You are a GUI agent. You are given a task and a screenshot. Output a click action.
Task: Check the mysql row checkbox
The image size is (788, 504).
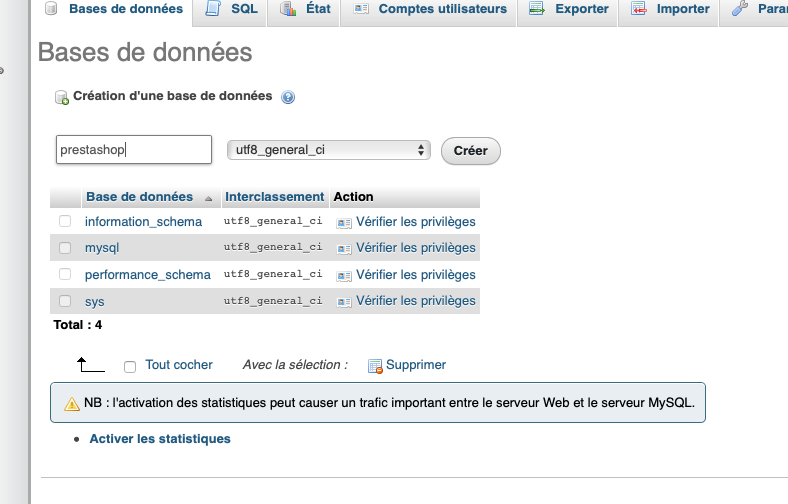65,248
